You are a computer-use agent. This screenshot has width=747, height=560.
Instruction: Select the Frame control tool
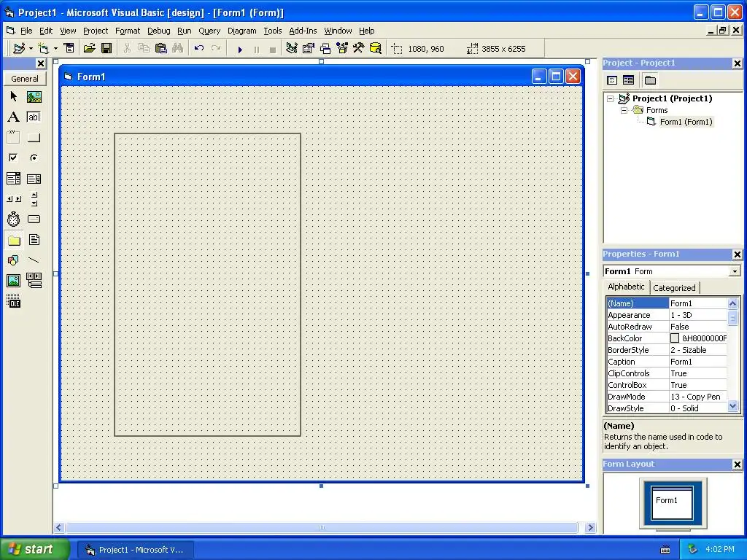coord(13,138)
